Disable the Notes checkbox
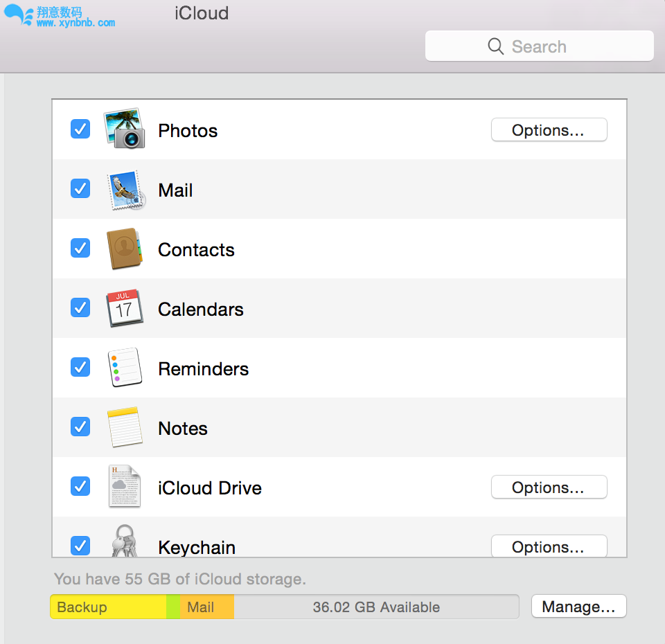Image resolution: width=665 pixels, height=644 pixels. [x=80, y=427]
